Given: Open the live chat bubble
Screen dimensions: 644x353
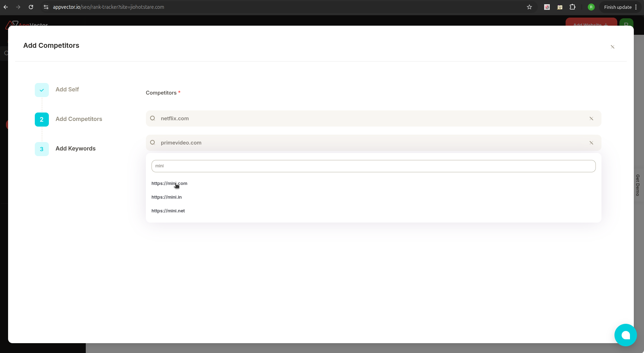Looking at the screenshot, I should click(625, 335).
